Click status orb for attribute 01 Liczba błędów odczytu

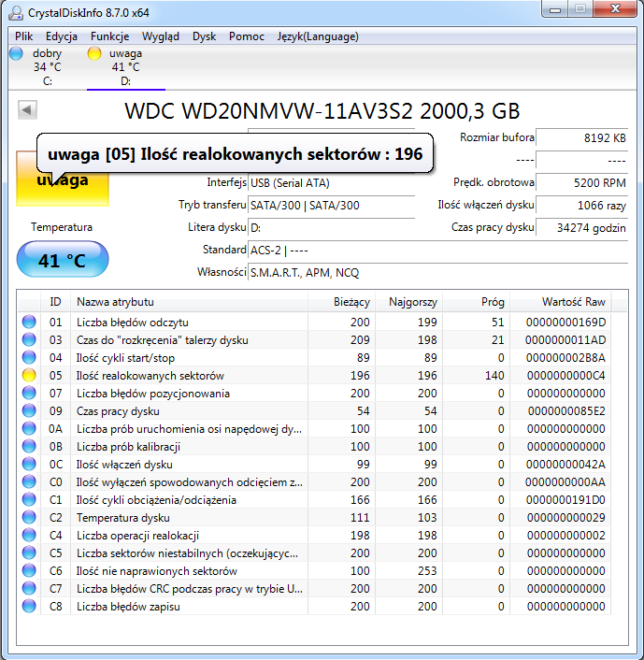pyautogui.click(x=29, y=322)
